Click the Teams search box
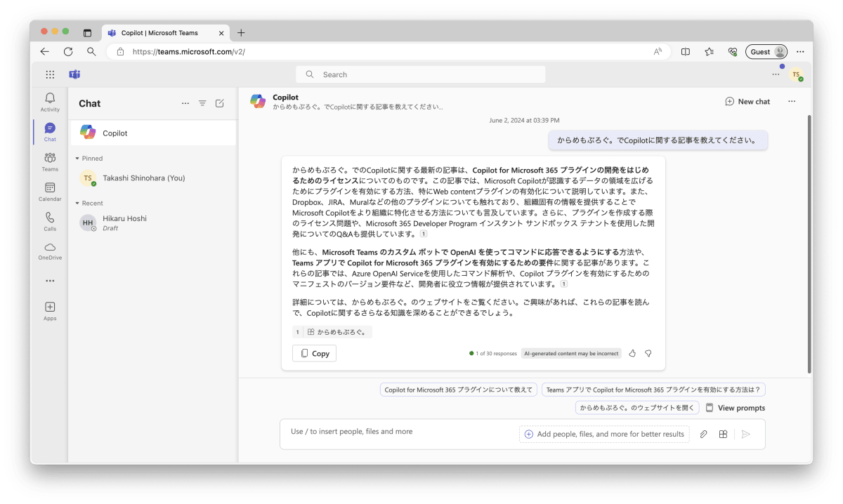 420,74
